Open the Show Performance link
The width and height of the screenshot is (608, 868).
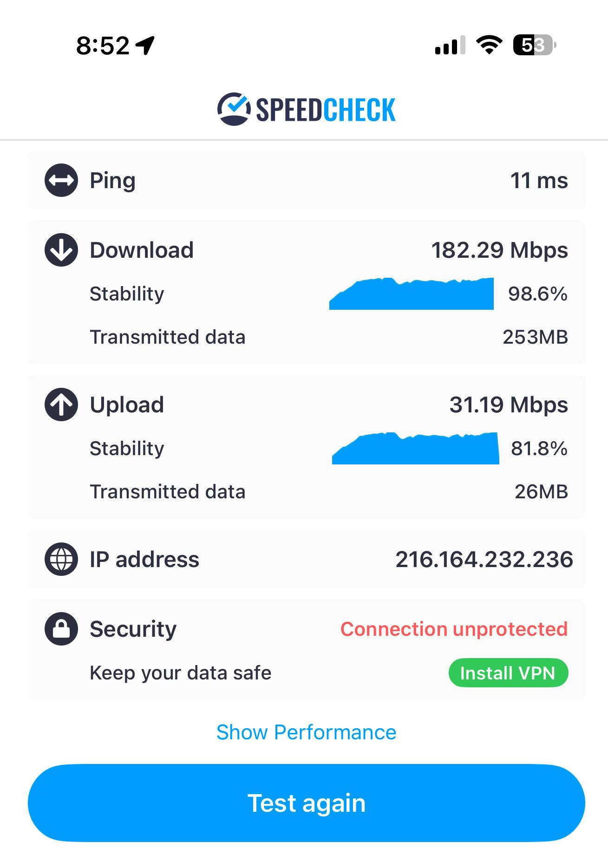pyautogui.click(x=306, y=732)
